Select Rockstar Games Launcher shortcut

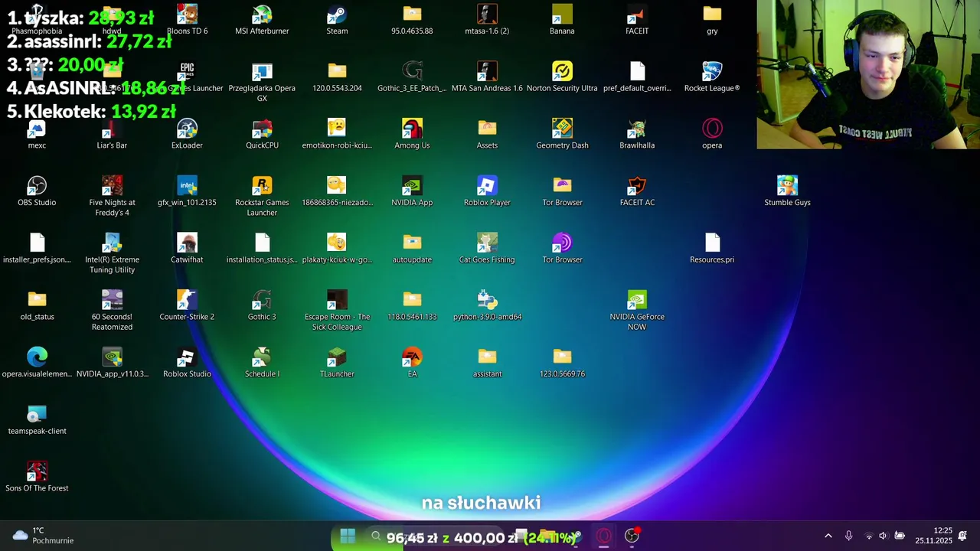262,196
